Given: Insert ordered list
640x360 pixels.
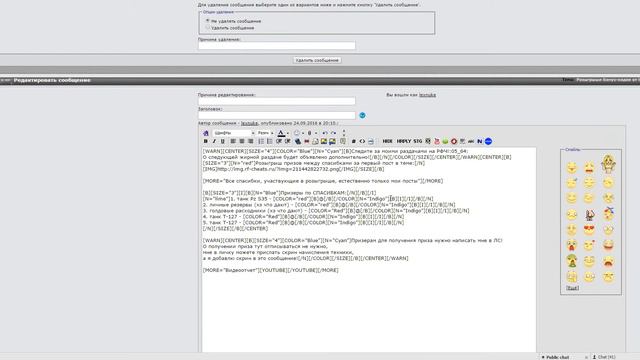Looking at the screenshot, I should point(261,141).
